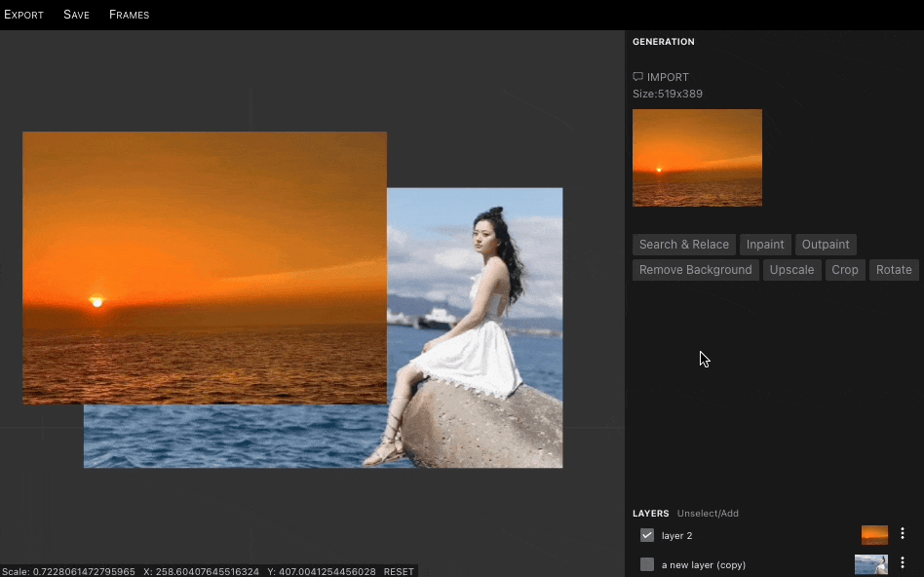This screenshot has height=577, width=924.
Task: Click the sunset preview thumbnail under Import
Action: point(697,158)
